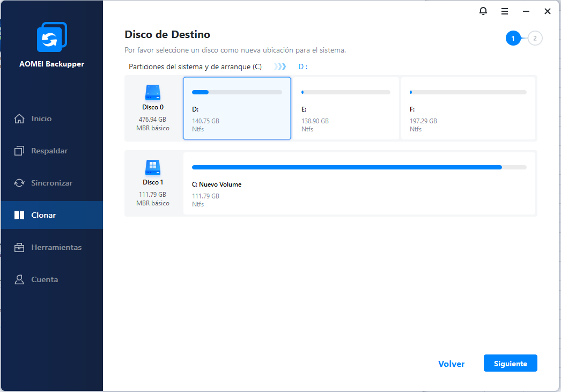Click 'Particiones del sistema y de arranque (C)'
The width and height of the screenshot is (561, 392).
pyautogui.click(x=195, y=67)
